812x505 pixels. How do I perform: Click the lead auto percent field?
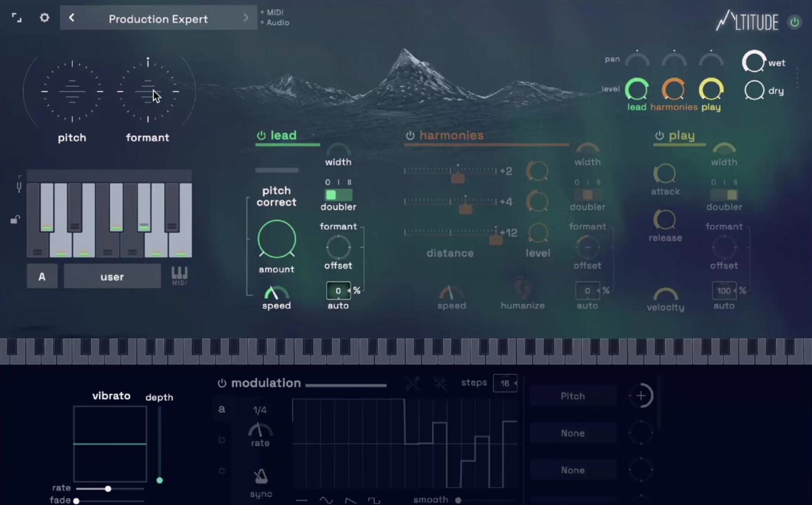coord(338,291)
